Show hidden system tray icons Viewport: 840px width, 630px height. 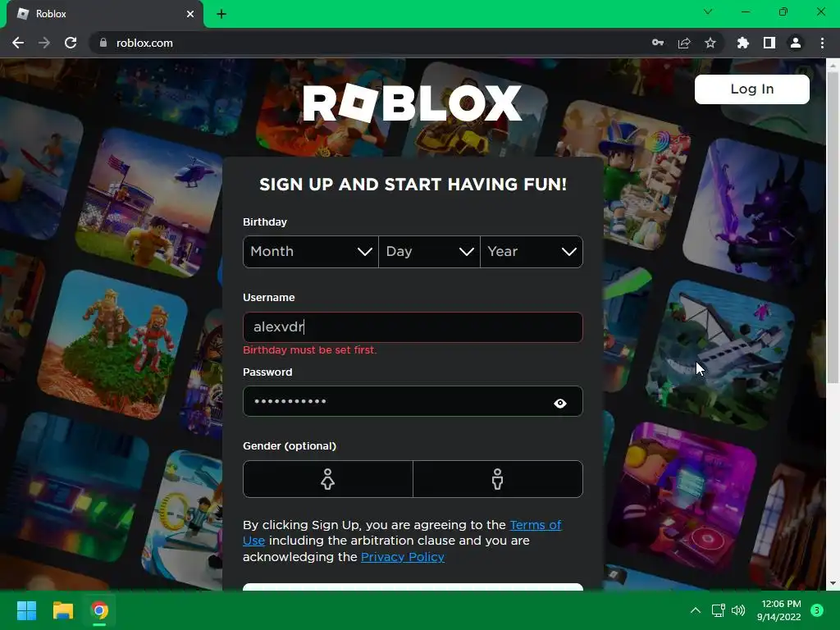point(696,610)
